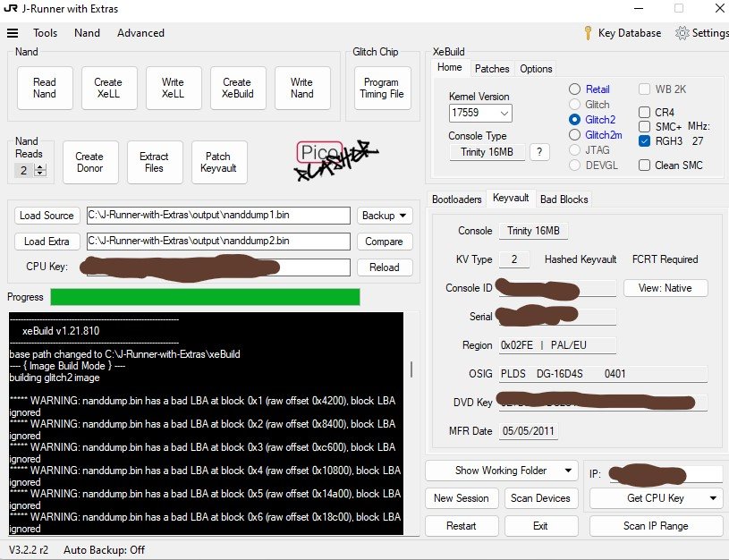Click the Write Nand button

click(302, 88)
